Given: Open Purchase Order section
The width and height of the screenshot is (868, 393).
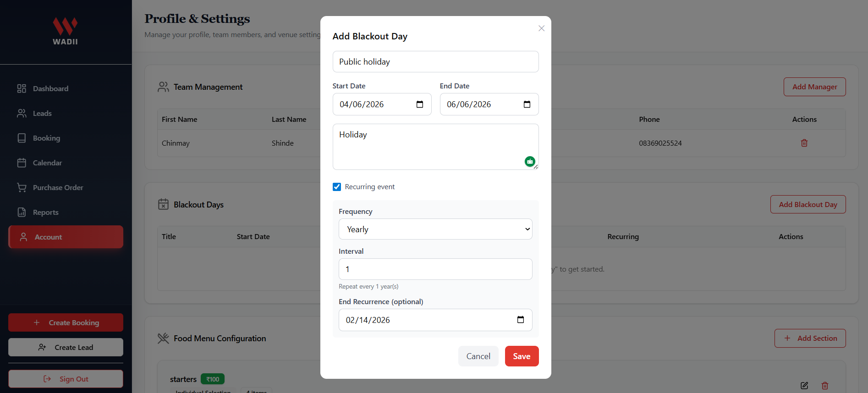Looking at the screenshot, I should [x=66, y=187].
